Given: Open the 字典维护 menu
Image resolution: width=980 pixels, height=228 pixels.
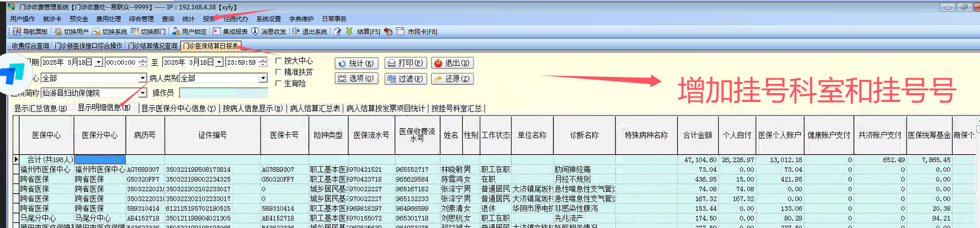Looking at the screenshot, I should click(302, 19).
